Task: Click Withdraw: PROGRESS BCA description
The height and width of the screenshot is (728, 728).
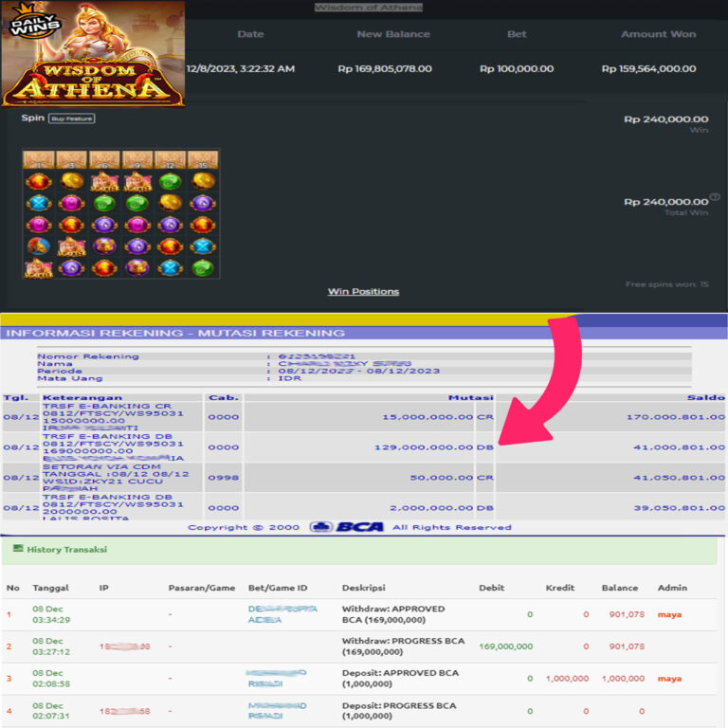Action: pyautogui.click(x=416, y=646)
